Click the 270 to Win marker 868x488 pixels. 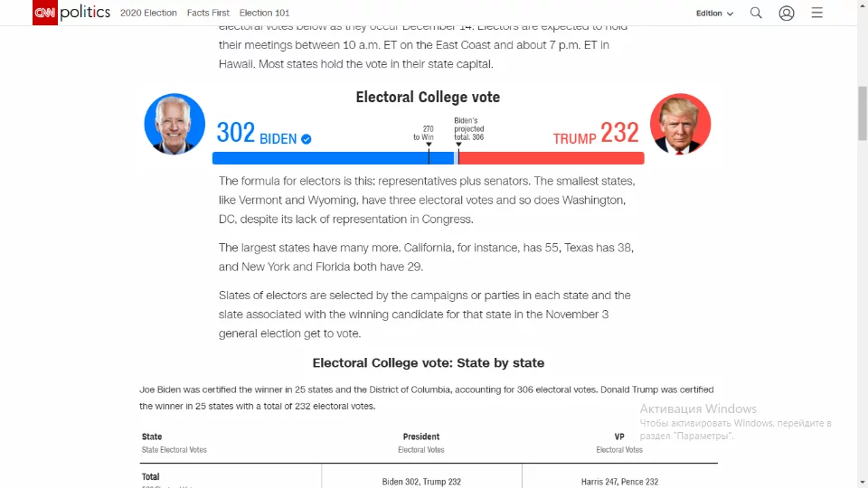coord(429,134)
